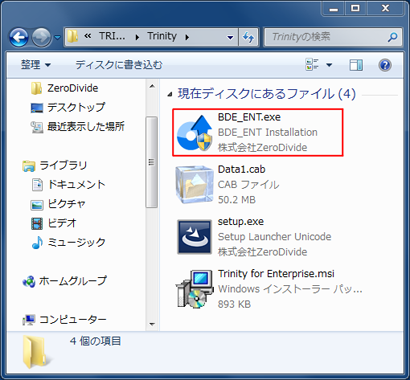
Task: Expand arrow after Trinity breadcrumb
Action: tap(187, 37)
